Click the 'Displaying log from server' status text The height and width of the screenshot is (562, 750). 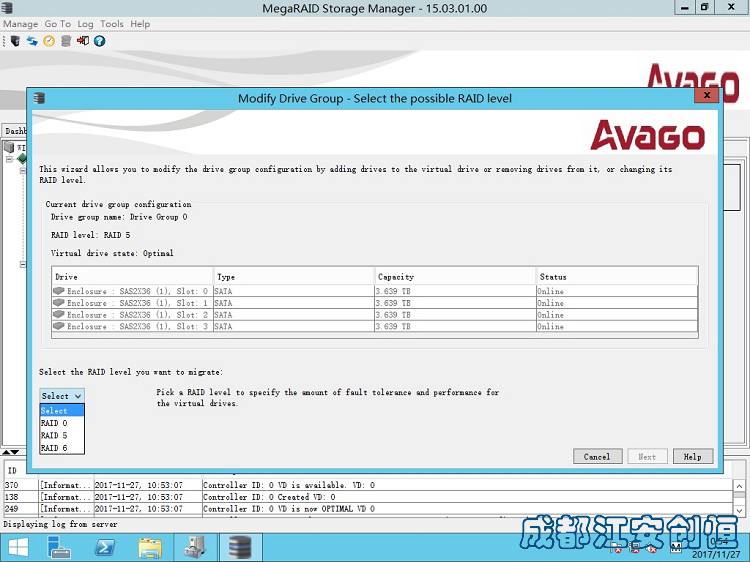(60, 524)
